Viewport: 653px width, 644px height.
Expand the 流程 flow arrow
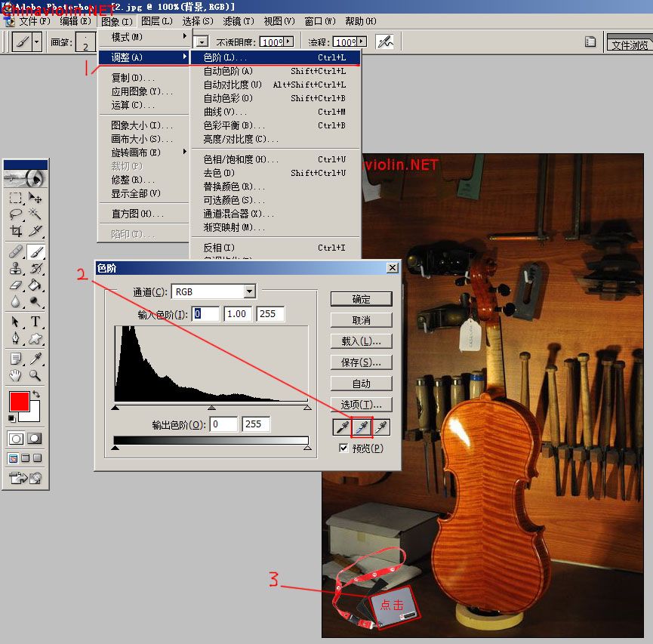tap(362, 42)
